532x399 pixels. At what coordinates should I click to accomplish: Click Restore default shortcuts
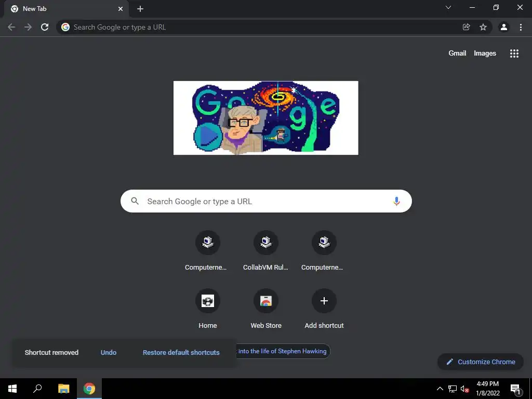tap(181, 353)
